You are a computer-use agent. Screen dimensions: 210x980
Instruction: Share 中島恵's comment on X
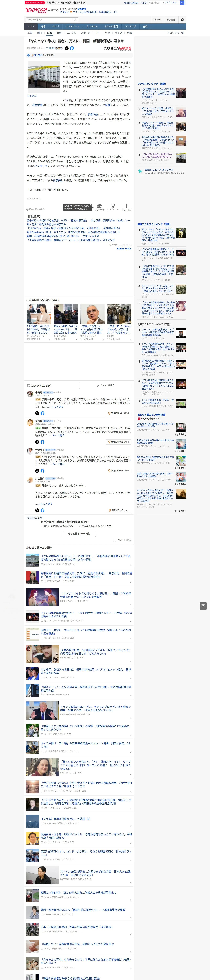(37, 413)
